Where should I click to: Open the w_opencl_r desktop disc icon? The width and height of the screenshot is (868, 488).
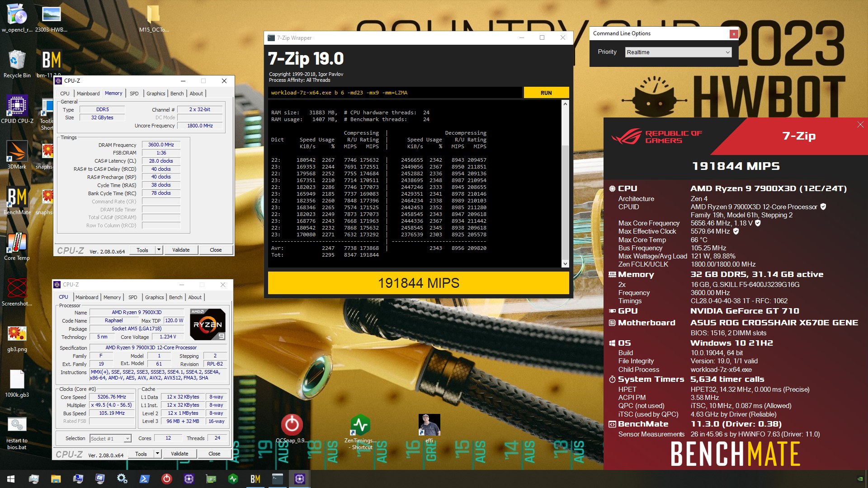[x=17, y=14]
